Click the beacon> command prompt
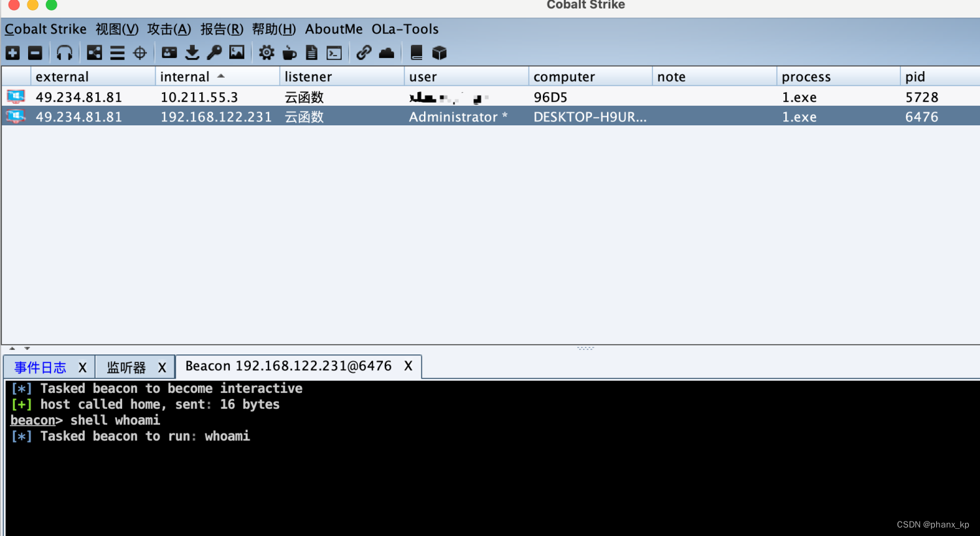The image size is (980, 536). [37, 420]
